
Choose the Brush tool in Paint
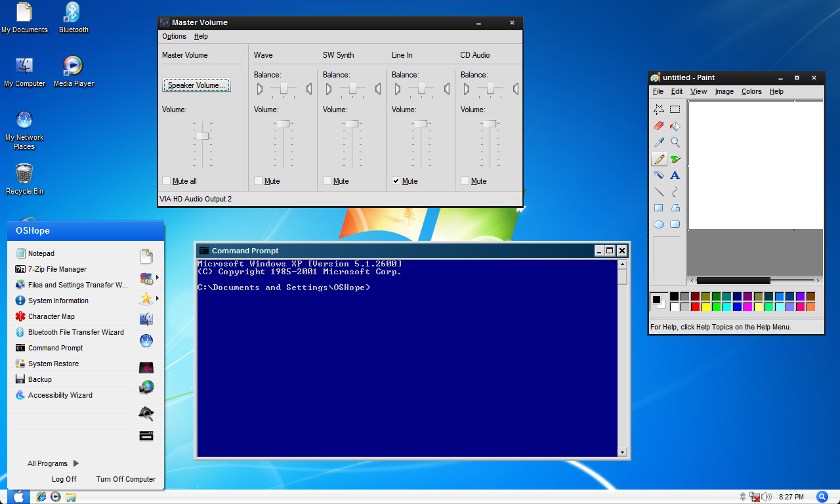pyautogui.click(x=675, y=159)
